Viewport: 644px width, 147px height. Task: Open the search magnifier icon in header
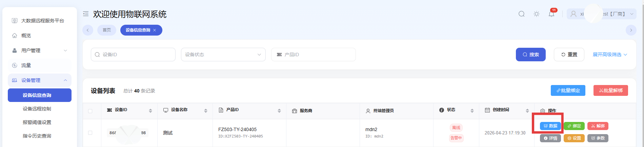522,14
